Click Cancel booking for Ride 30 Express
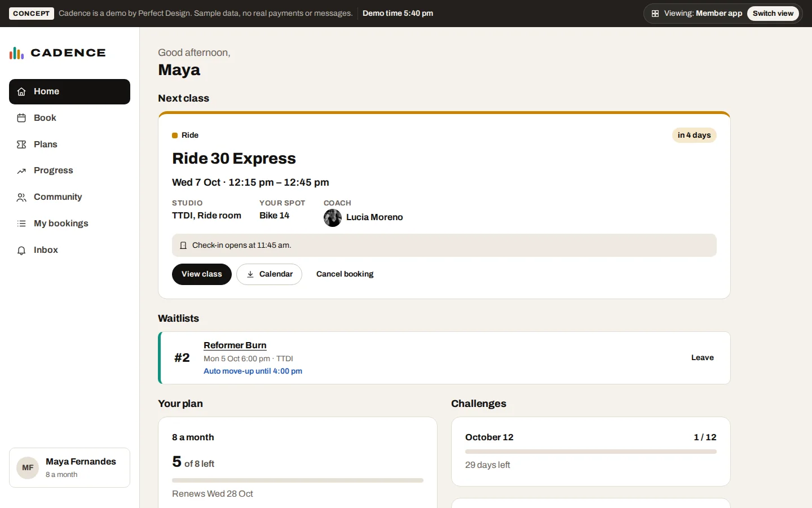Screen dimensions: 812x508 [x=345, y=274]
